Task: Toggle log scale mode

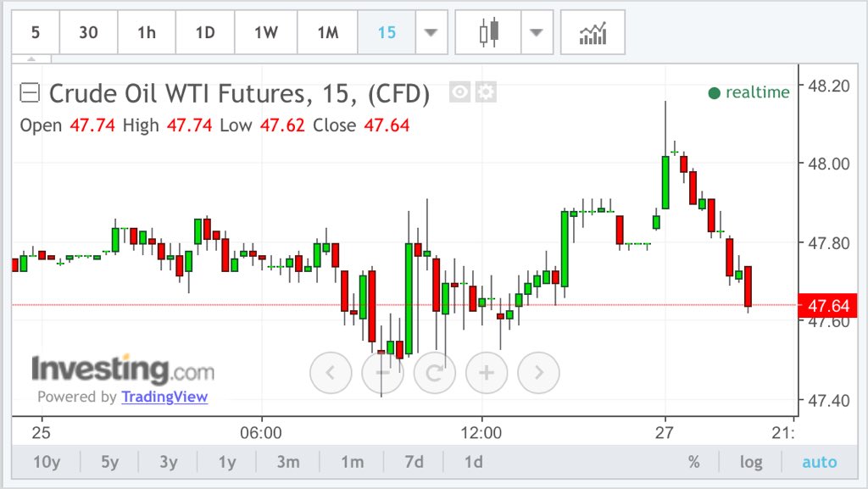Action: coord(751,461)
